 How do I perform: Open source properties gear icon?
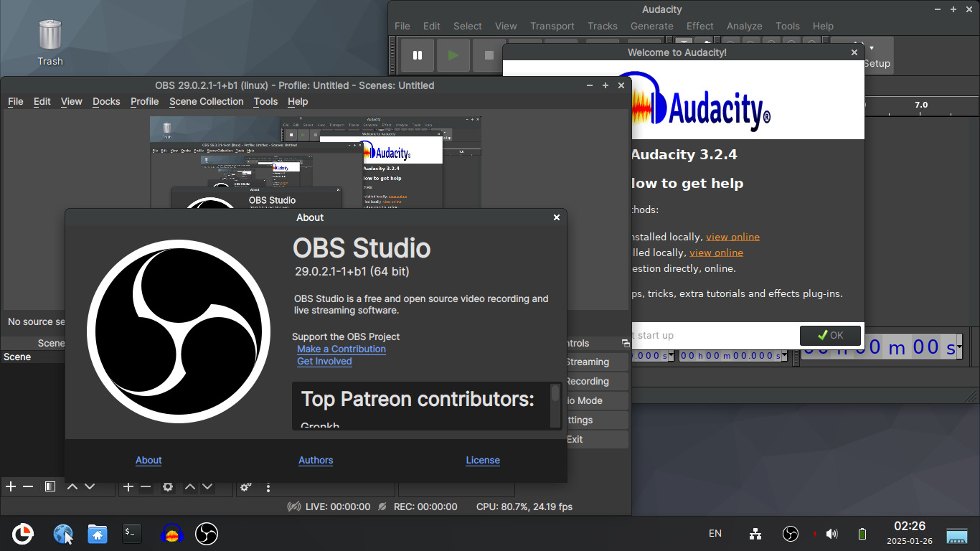pos(168,486)
